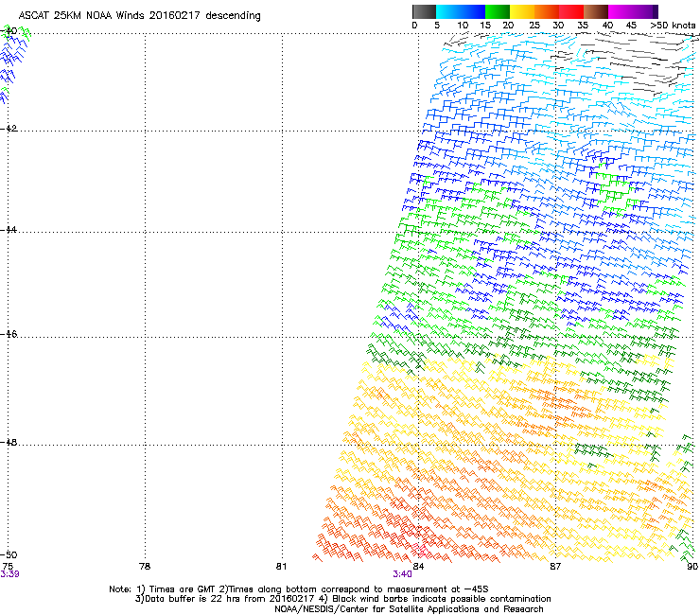Click the legend value 25

[534, 25]
